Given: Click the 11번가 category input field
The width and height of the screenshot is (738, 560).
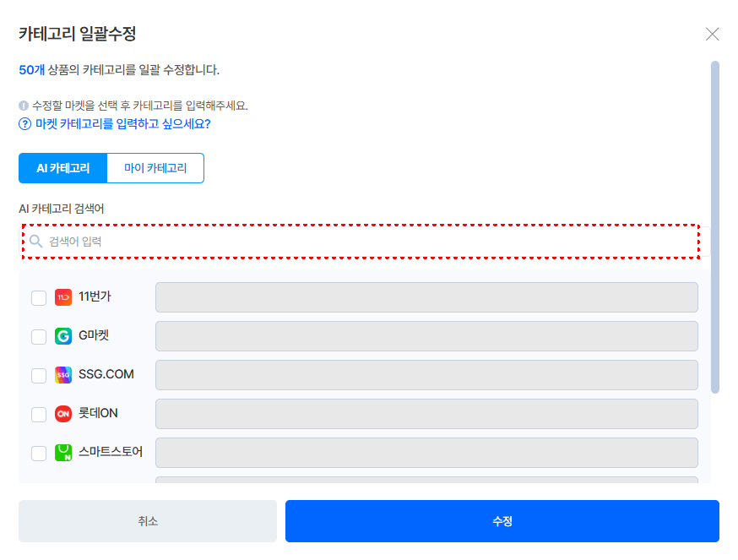Looking at the screenshot, I should click(426, 297).
